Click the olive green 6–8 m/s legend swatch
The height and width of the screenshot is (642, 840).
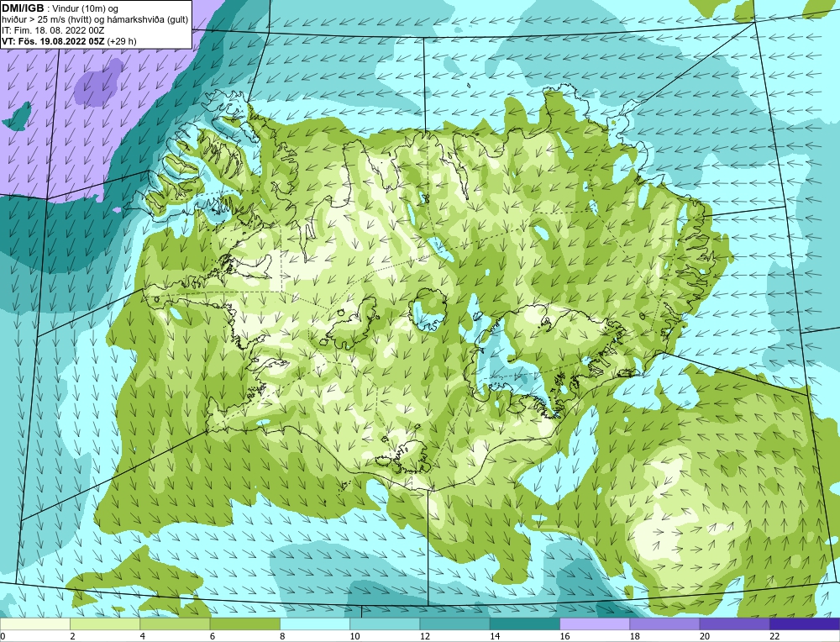[244, 624]
